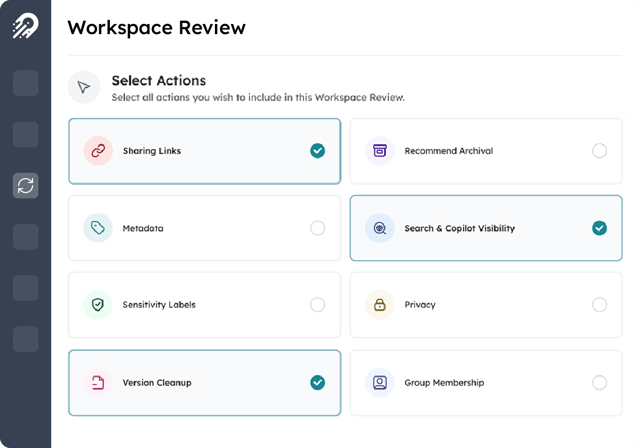Enable the Metadata radio option

pyautogui.click(x=317, y=228)
